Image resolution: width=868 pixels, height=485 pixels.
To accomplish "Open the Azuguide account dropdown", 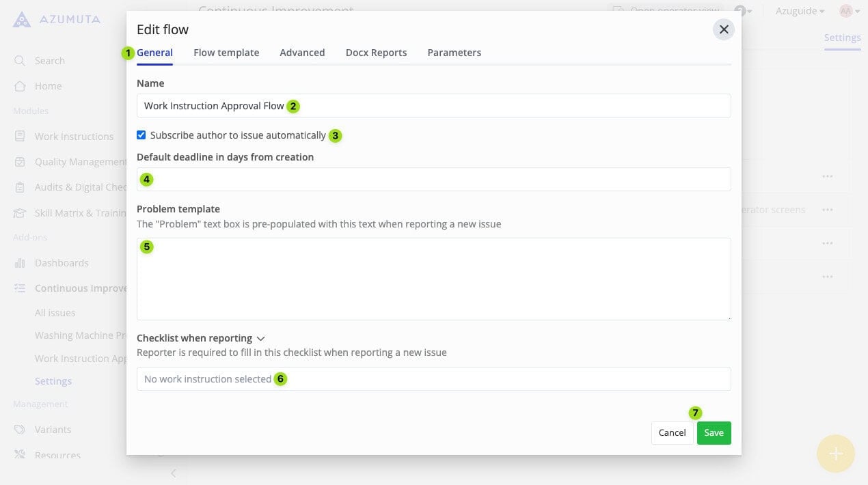I will point(799,11).
